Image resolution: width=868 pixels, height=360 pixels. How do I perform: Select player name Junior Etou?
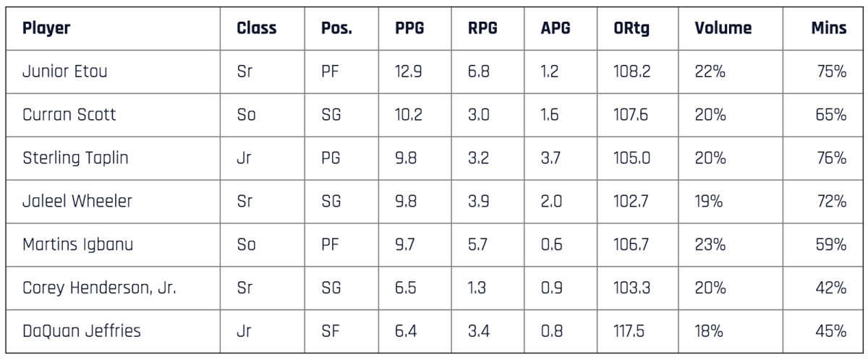tap(67, 72)
